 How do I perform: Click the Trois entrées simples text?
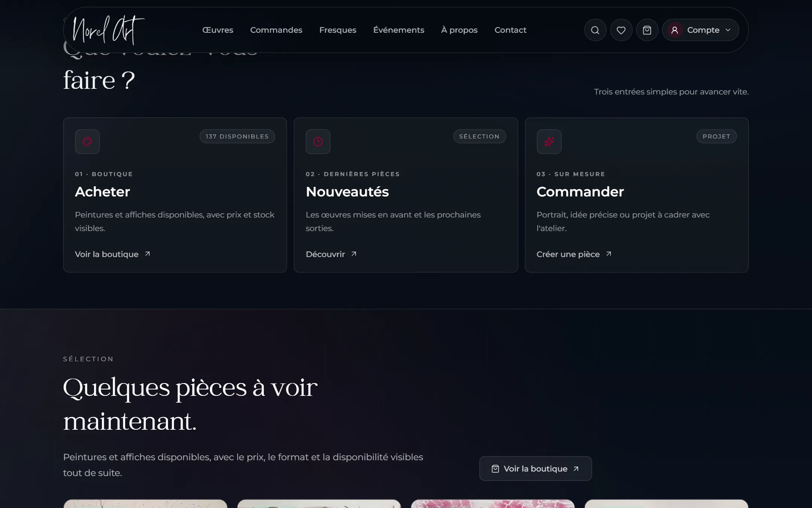pyautogui.click(x=671, y=92)
